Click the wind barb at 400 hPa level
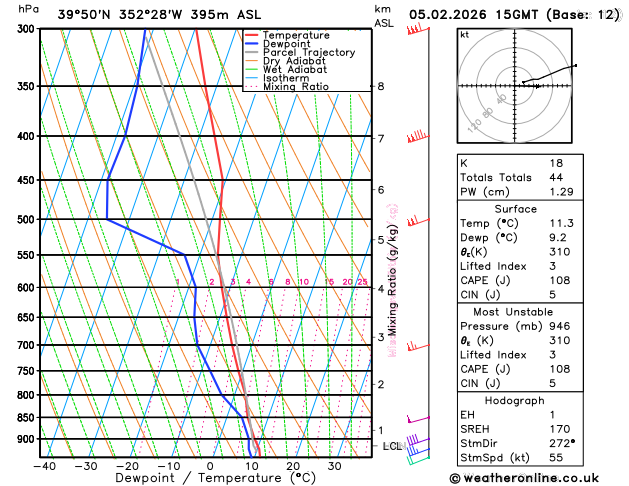The height and width of the screenshot is (486, 629). (418, 137)
